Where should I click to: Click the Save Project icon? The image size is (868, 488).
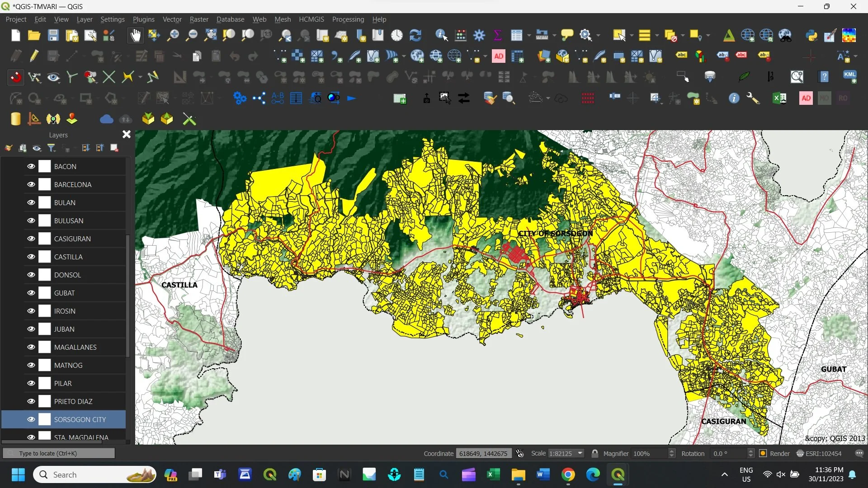pyautogui.click(x=53, y=35)
